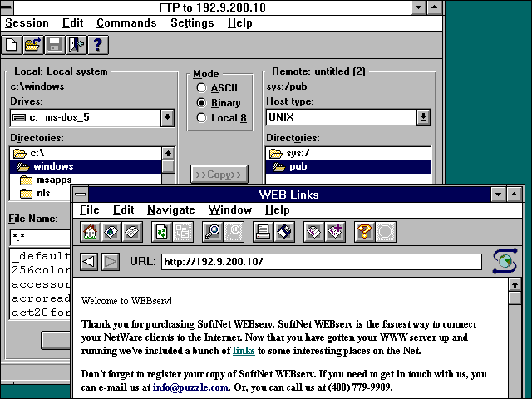
Task: Select the pub folder in remote directories
Action: tap(348, 166)
